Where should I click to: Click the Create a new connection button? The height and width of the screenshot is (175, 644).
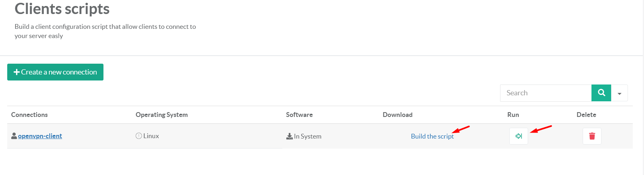click(55, 72)
